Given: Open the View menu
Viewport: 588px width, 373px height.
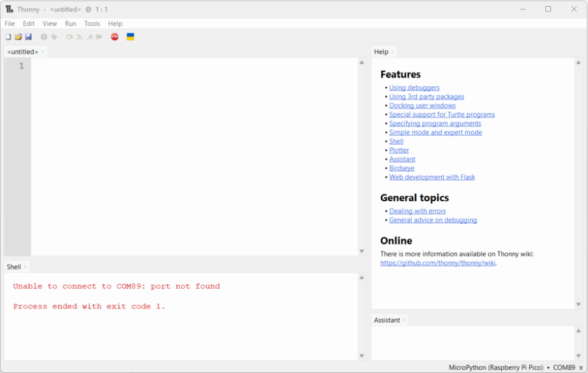Looking at the screenshot, I should 50,23.
